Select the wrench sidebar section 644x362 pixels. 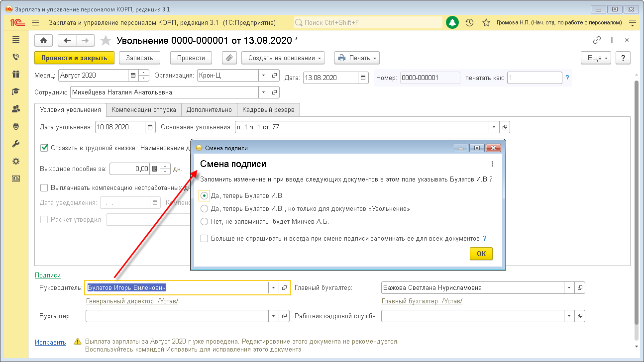(16, 144)
